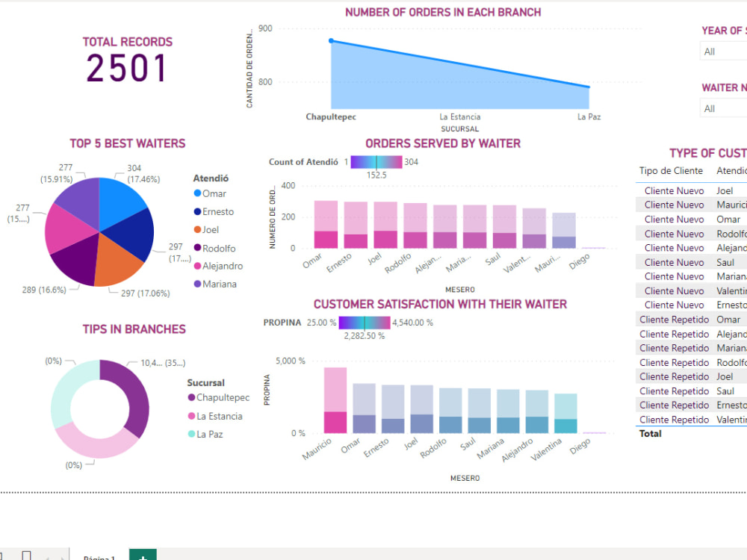Select Rodolfo in the Atendió pie legend
This screenshot has height=560, width=747.
coord(214,248)
